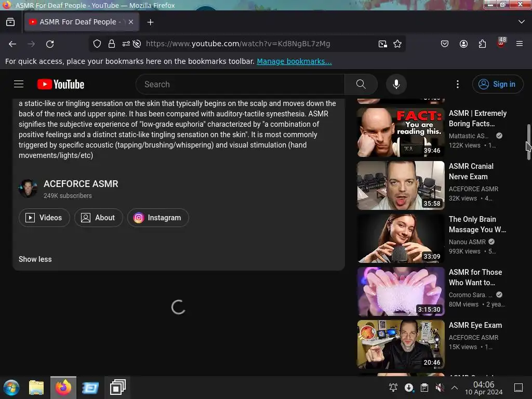Go back to previous page
532x399 pixels.
(12, 44)
